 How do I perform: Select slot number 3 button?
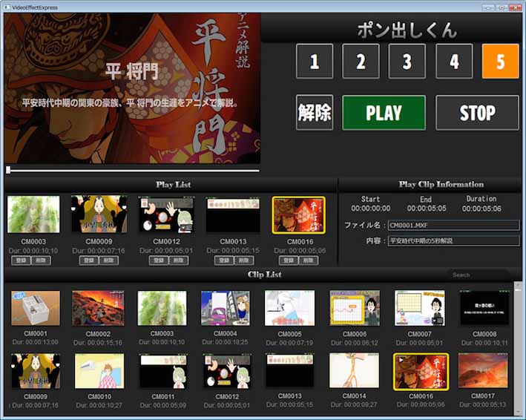click(x=407, y=62)
